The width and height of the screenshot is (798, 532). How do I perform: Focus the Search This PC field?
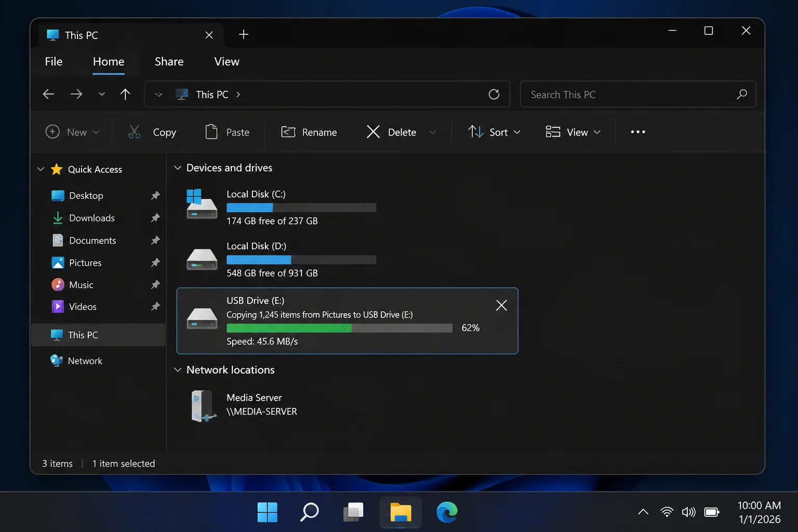pos(638,94)
